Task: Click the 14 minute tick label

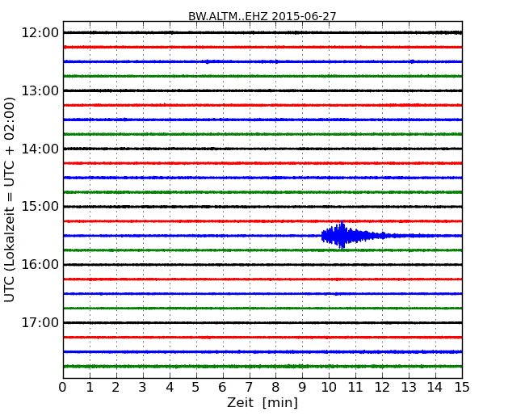Action: coord(435,388)
